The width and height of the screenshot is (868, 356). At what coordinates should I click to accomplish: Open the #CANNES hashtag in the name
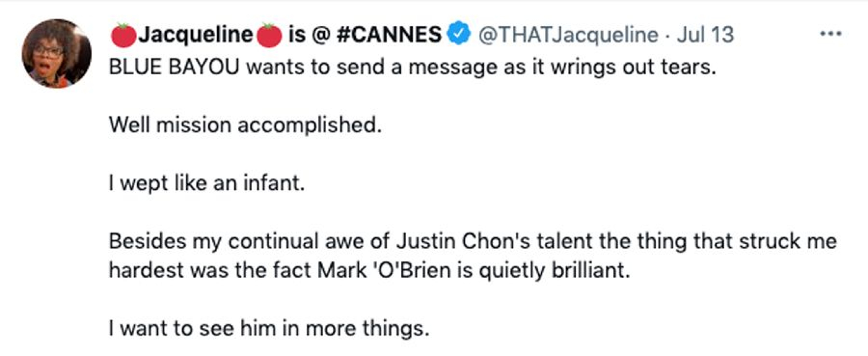click(x=389, y=35)
